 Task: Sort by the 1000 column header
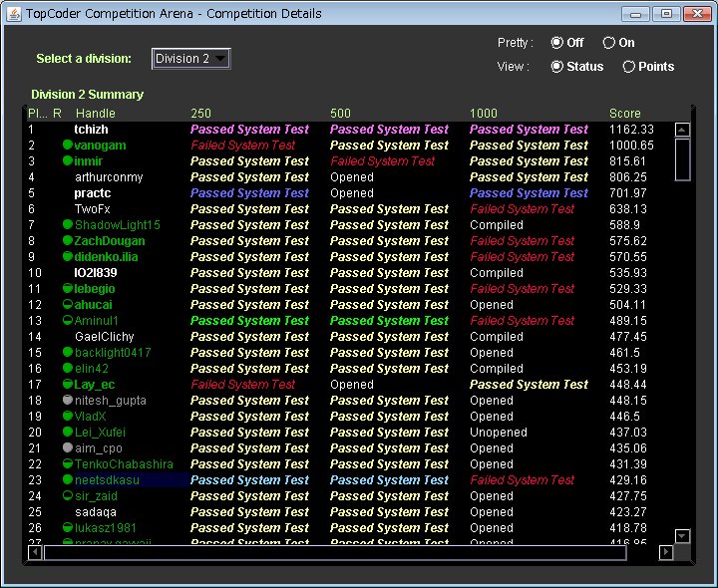(483, 113)
